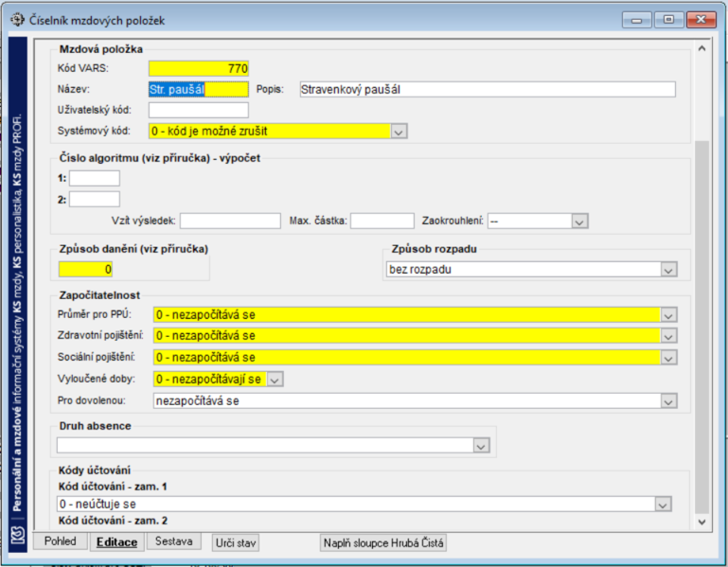Click the Max. částka input field
The width and height of the screenshot is (728, 567).
(x=382, y=221)
